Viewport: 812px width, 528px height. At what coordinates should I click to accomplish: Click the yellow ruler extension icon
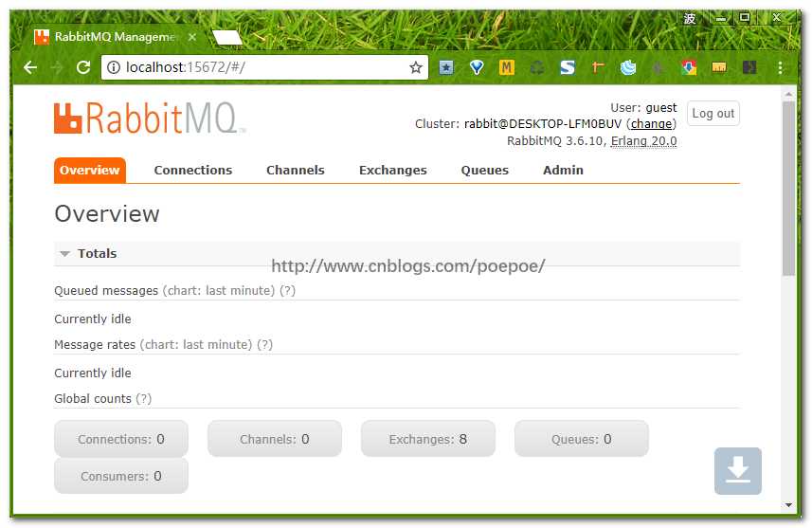(719, 67)
